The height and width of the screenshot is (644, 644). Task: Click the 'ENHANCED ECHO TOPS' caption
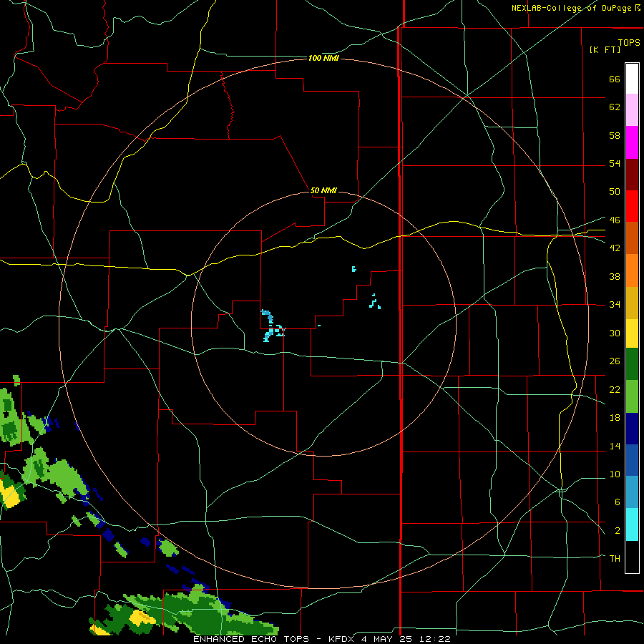(250, 639)
